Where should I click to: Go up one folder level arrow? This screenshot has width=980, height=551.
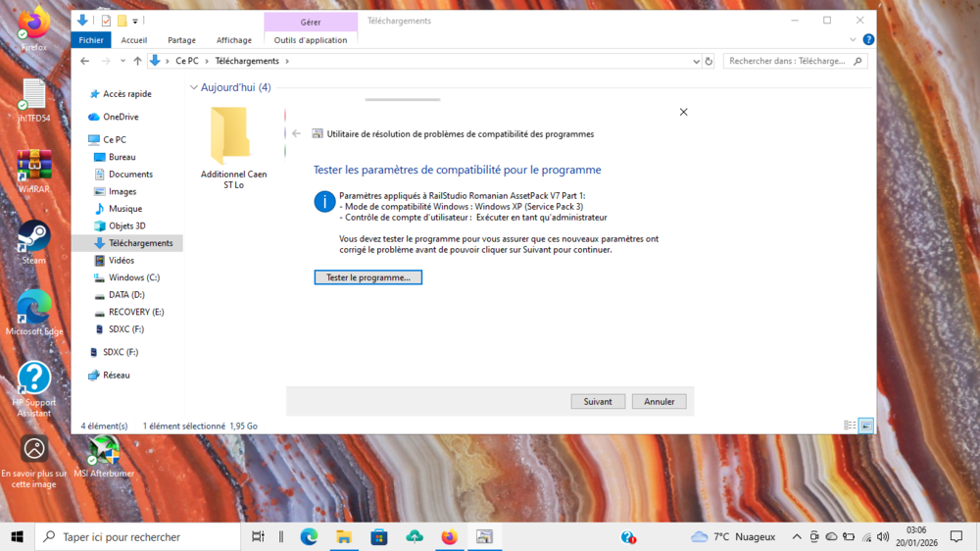tap(137, 62)
